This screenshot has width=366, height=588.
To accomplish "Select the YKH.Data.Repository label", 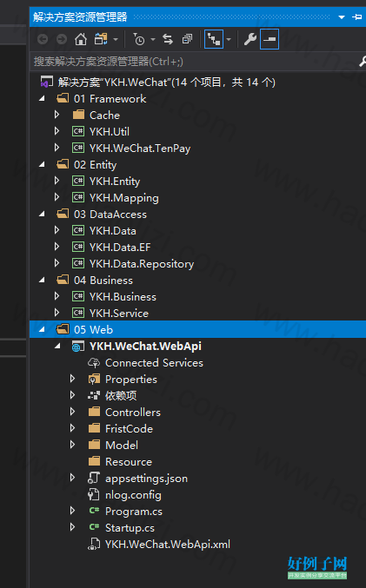I will (142, 264).
